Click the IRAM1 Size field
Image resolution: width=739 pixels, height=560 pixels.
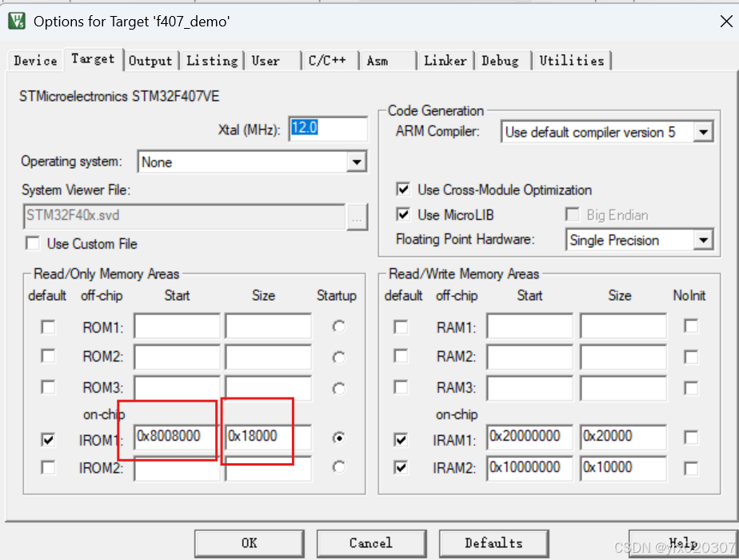tap(623, 437)
